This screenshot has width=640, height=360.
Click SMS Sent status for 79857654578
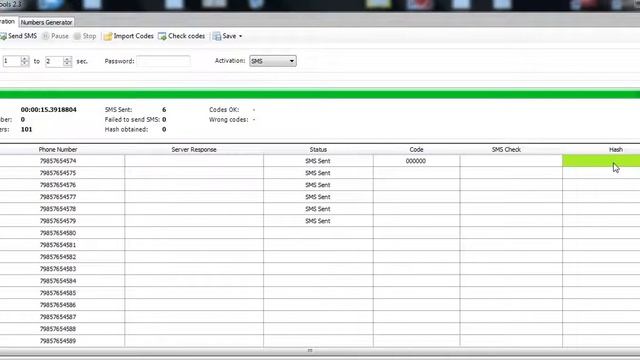tap(318, 209)
